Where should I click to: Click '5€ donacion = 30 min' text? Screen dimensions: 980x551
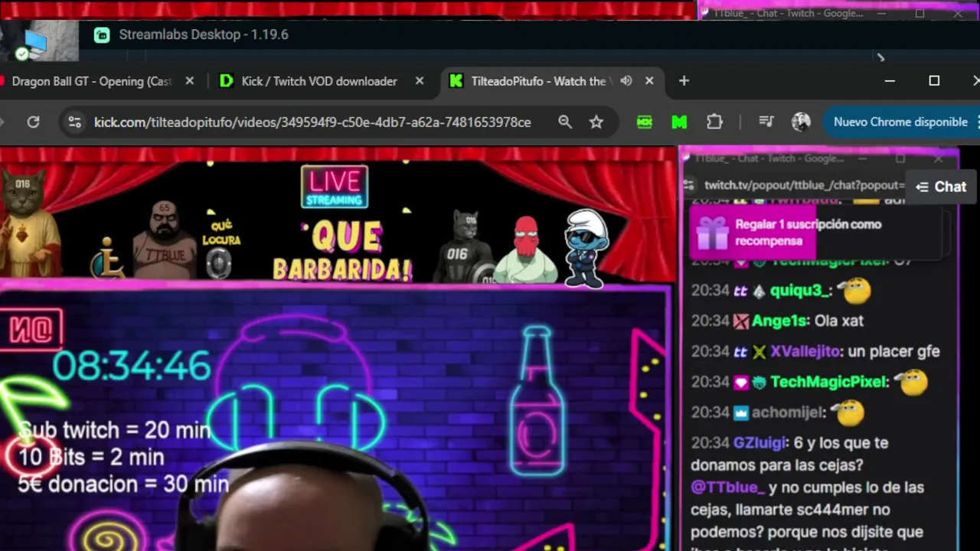point(123,484)
